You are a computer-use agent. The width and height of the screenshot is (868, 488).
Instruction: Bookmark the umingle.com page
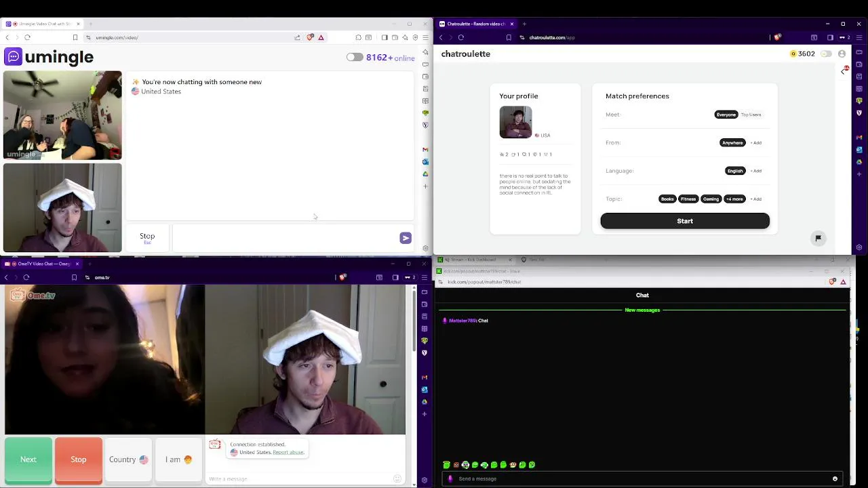[x=75, y=37]
